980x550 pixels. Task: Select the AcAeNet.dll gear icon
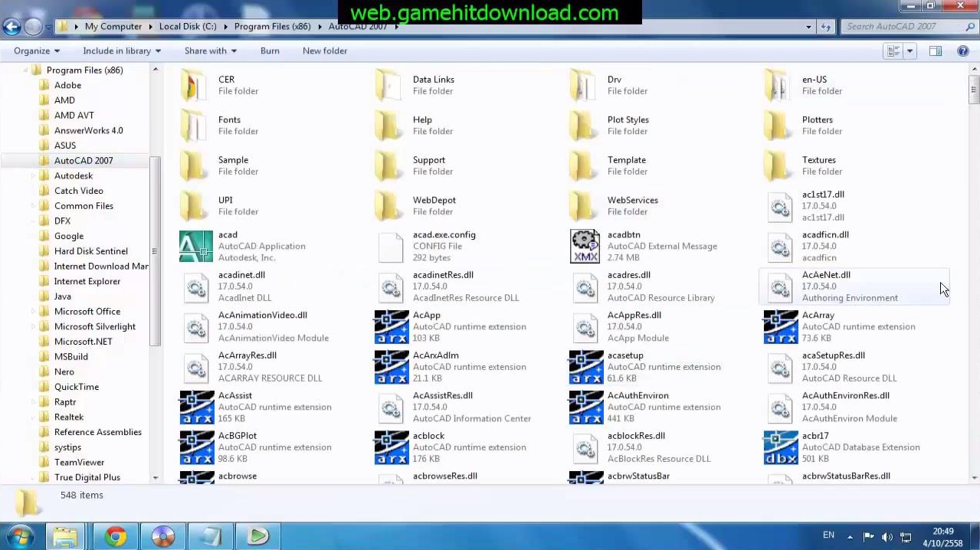[x=780, y=287]
